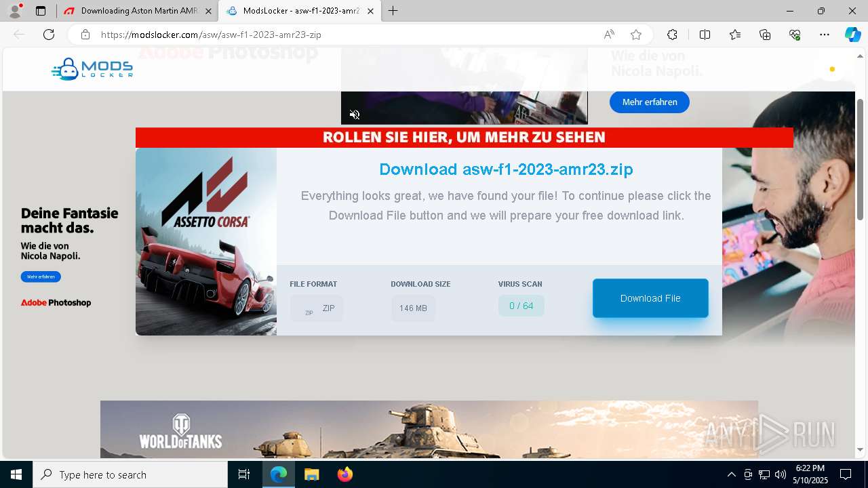Close the Downloading Aston Martin tab
The width and height of the screenshot is (868, 488).
[208, 11]
